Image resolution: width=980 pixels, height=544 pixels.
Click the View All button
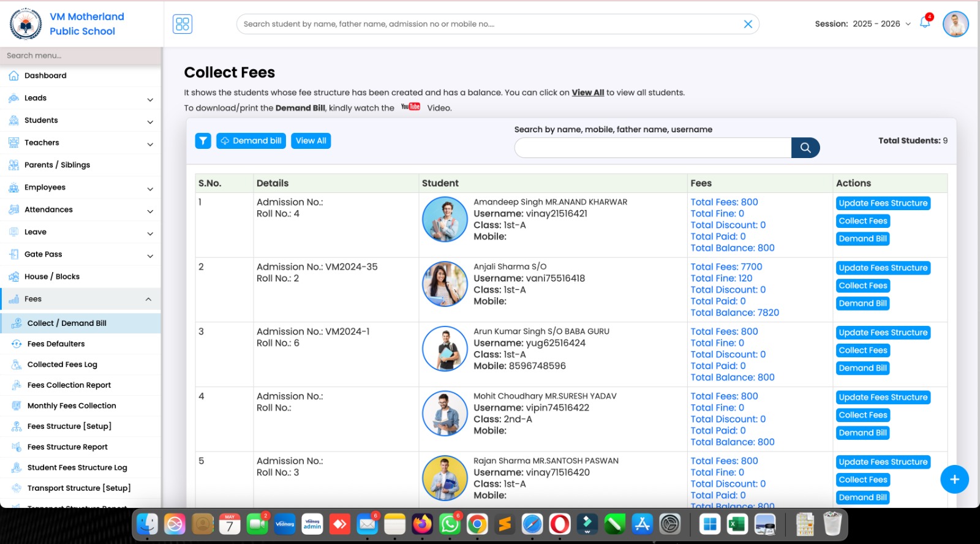click(x=311, y=141)
